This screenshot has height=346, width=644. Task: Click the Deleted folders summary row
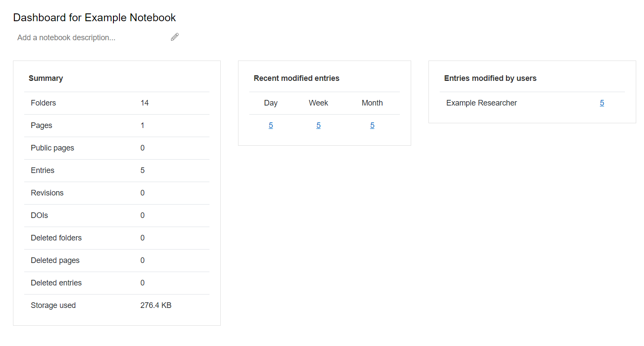coord(117,238)
